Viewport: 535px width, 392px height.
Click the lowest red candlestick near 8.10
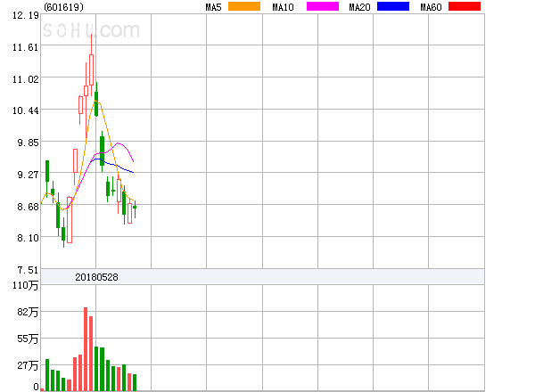(70, 220)
